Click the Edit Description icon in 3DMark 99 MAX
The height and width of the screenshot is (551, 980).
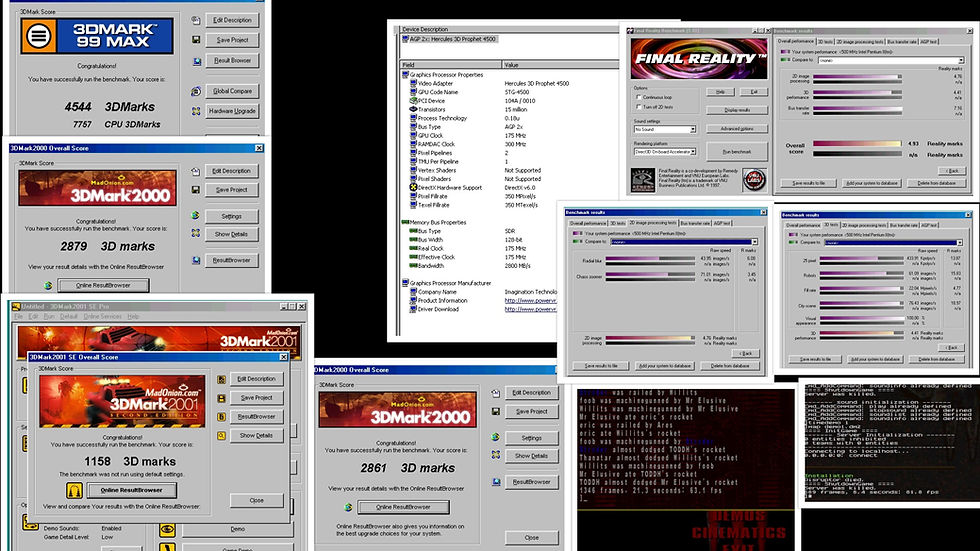(x=196, y=21)
